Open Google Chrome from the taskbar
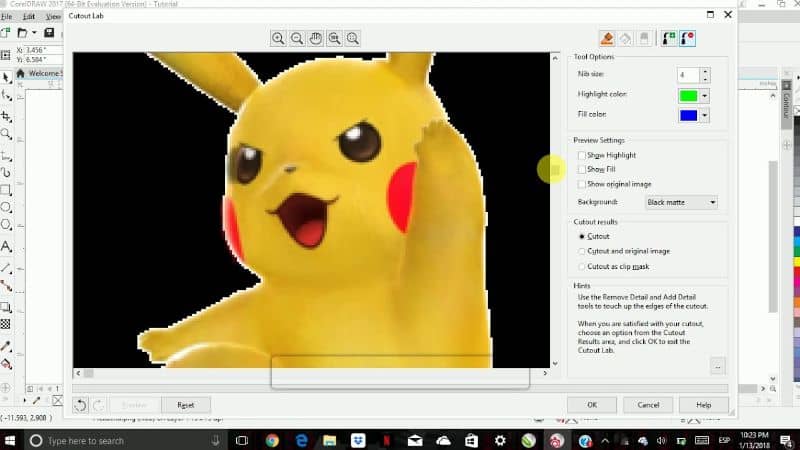 [x=272, y=440]
